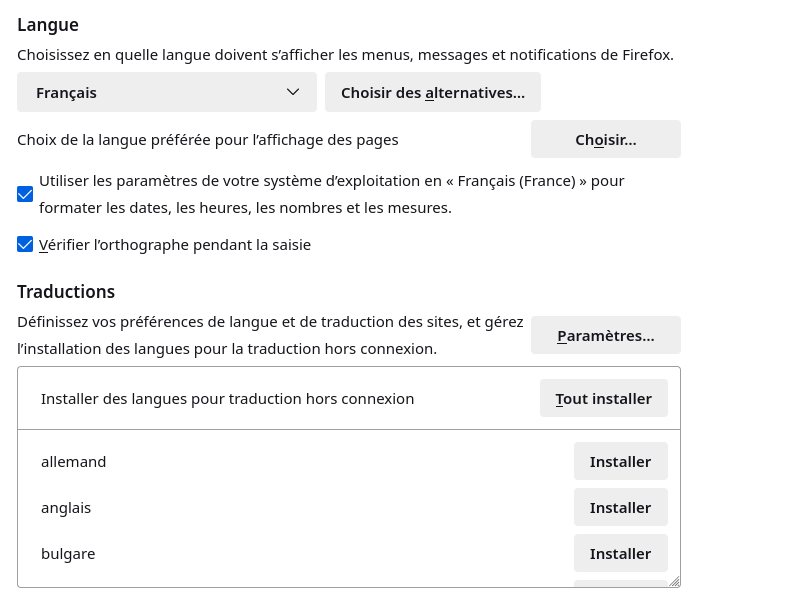Viewport: 808px width, 611px height.
Task: Click the Tout installer button
Action: pyautogui.click(x=603, y=398)
